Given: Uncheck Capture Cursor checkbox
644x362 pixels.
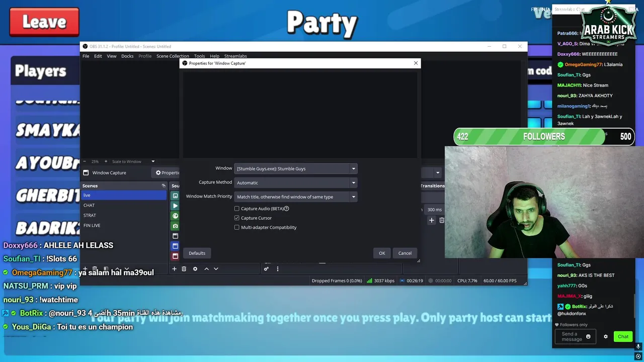Looking at the screenshot, I should pos(237,218).
